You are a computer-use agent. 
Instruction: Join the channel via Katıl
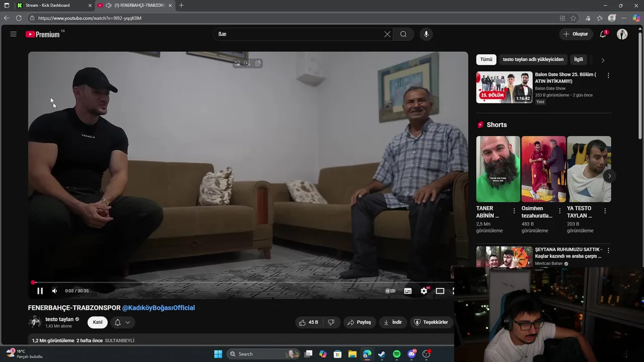[98, 322]
